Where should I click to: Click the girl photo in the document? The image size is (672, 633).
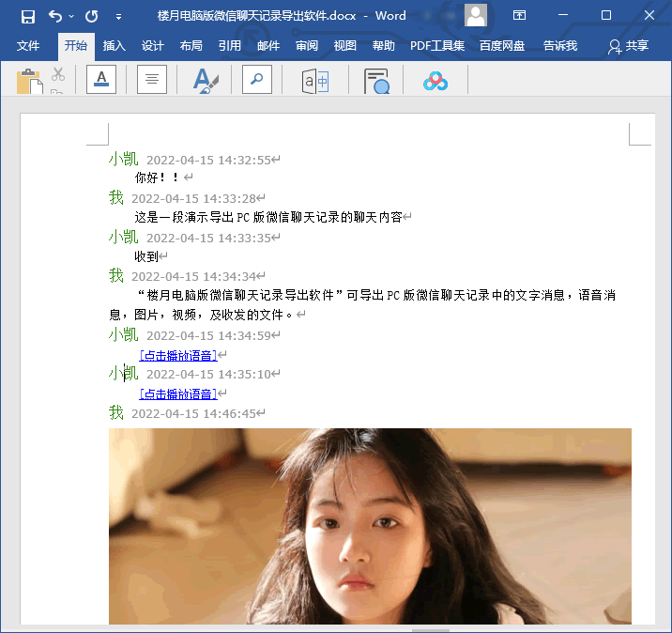click(x=370, y=526)
